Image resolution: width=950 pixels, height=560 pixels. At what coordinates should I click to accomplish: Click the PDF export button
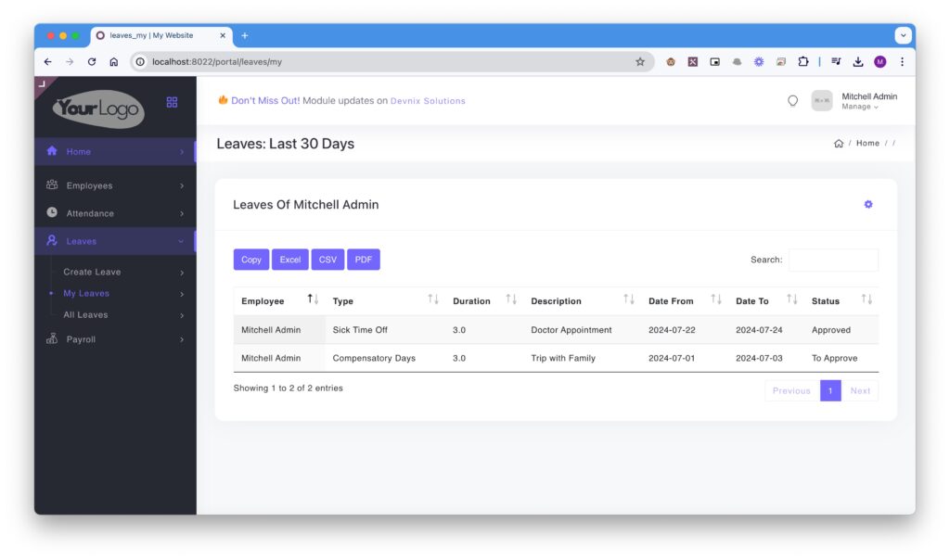pyautogui.click(x=364, y=260)
